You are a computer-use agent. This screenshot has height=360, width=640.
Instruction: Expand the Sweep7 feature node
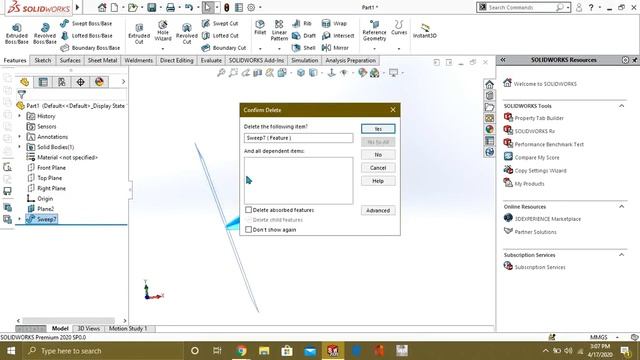pos(20,219)
